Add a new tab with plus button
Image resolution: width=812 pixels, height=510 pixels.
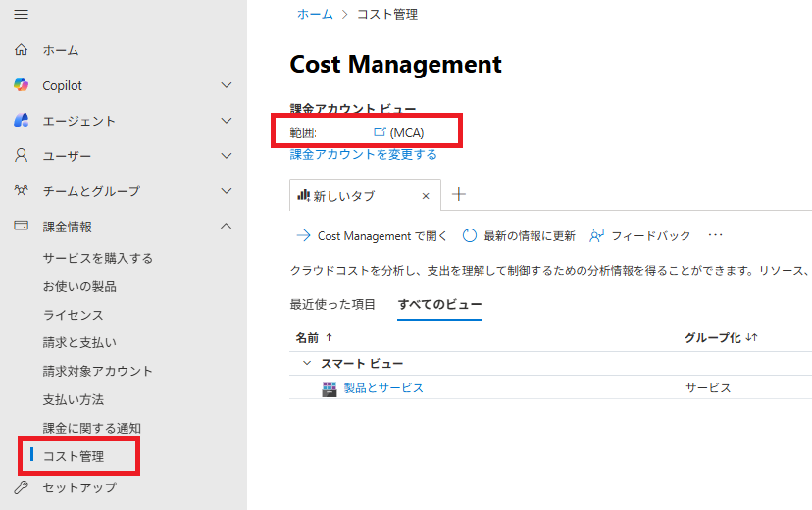click(x=458, y=195)
